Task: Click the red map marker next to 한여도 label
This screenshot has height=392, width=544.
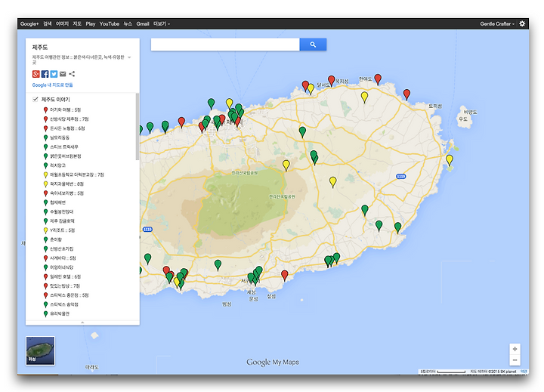Action: point(378,79)
